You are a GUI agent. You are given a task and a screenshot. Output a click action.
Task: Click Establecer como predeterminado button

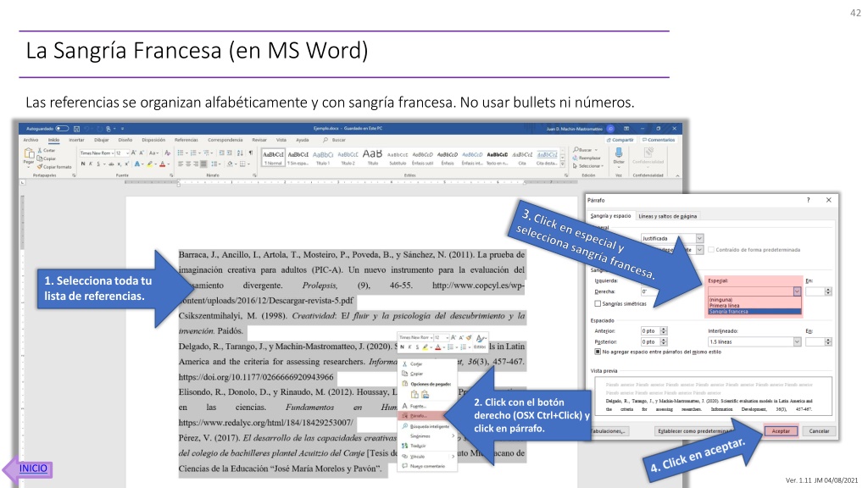coord(695,431)
